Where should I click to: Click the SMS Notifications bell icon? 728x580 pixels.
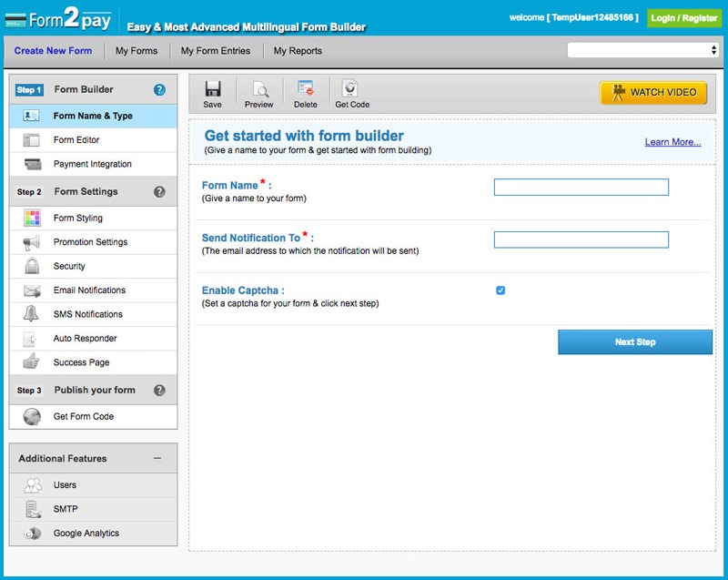[31, 314]
